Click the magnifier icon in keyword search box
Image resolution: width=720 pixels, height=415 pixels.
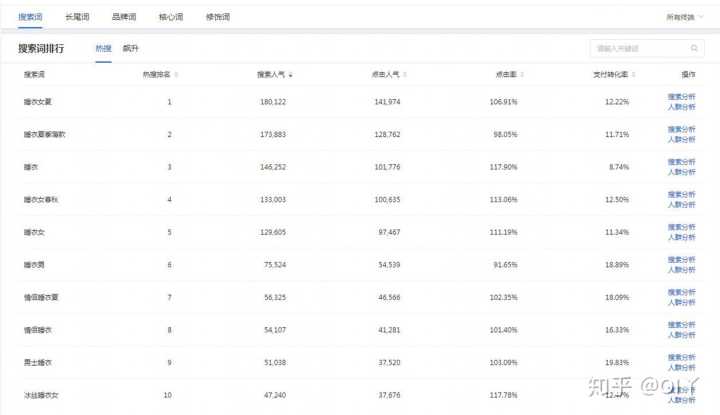694,48
